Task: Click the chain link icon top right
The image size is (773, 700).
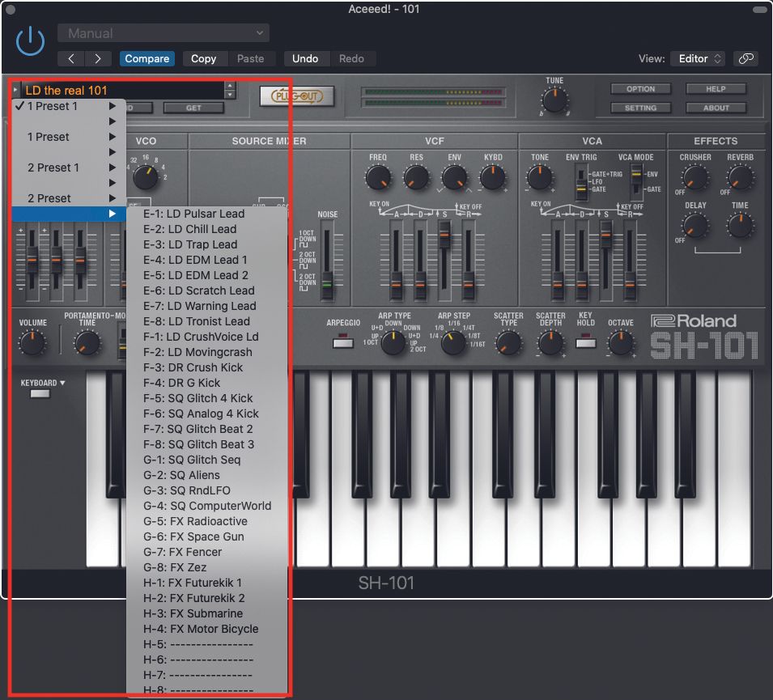Action: (745, 58)
